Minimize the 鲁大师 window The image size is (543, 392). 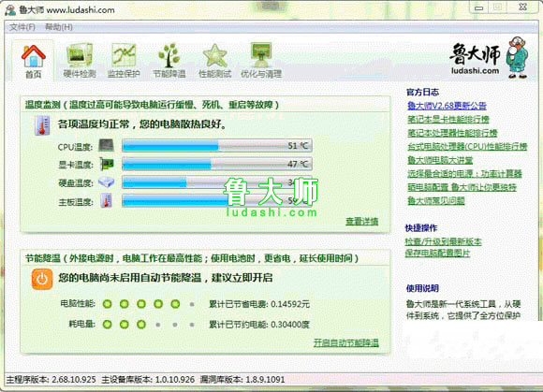click(x=479, y=7)
